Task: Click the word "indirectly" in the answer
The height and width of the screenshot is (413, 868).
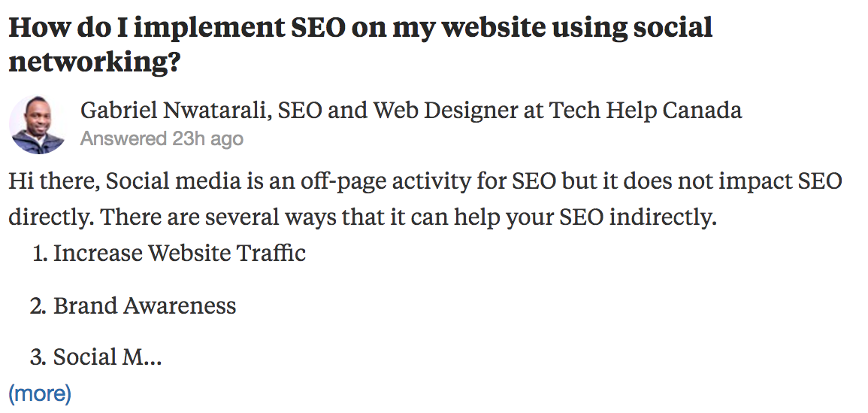Action: [x=661, y=217]
